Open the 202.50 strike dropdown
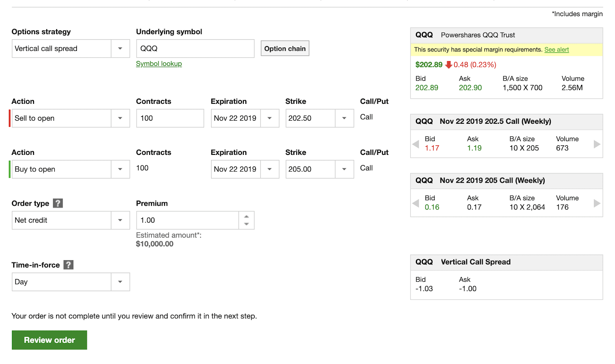The image size is (615, 364). coord(319,118)
